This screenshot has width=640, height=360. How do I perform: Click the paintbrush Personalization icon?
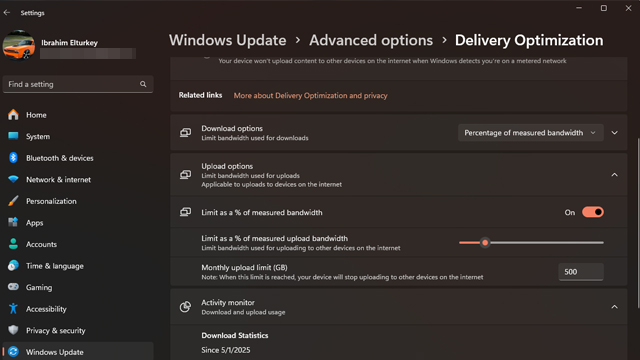point(13,201)
